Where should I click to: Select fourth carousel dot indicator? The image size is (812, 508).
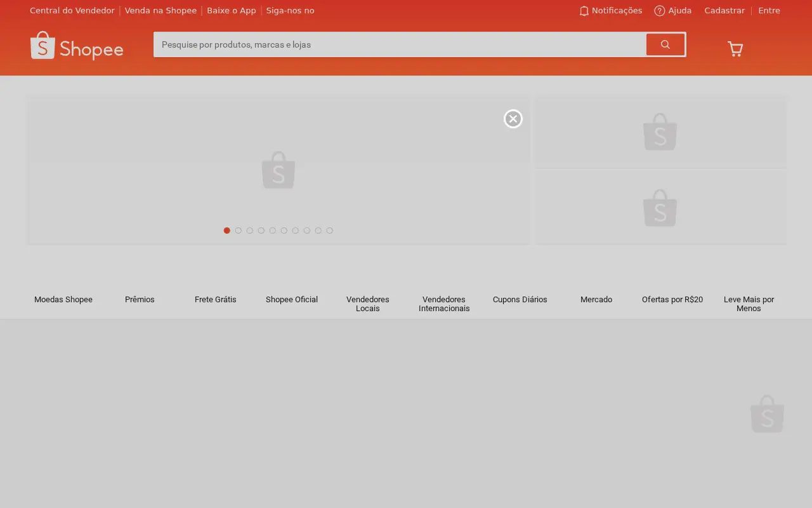[x=261, y=231]
